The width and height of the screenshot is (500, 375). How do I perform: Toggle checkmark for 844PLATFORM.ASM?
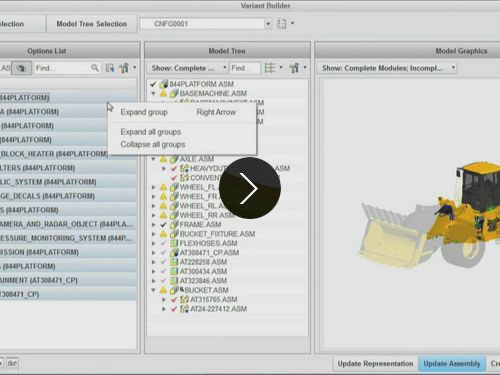[x=153, y=84]
